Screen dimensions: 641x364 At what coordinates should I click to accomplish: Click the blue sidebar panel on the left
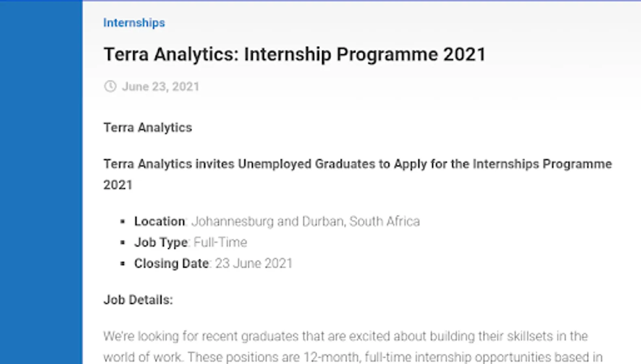(41, 182)
